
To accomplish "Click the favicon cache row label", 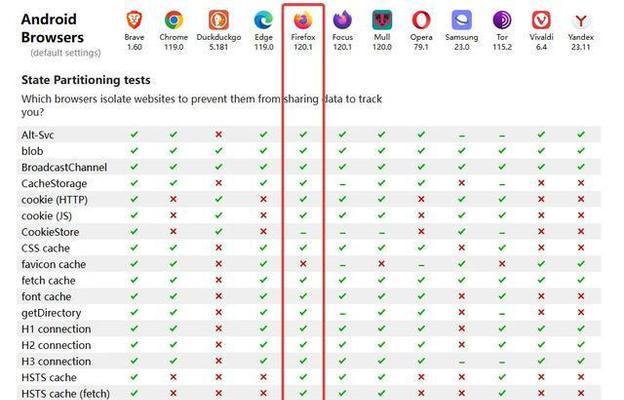I will coord(53,264).
